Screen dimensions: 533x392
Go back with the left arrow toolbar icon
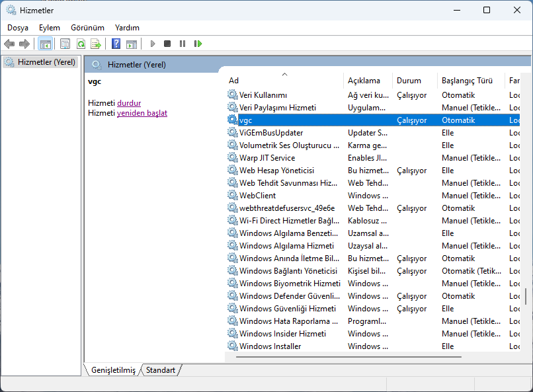pos(9,44)
